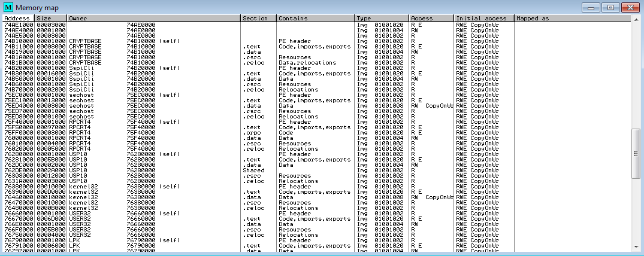The width and height of the screenshot is (644, 256).
Task: Select the row at address 74AE4000
Action: tap(317, 31)
